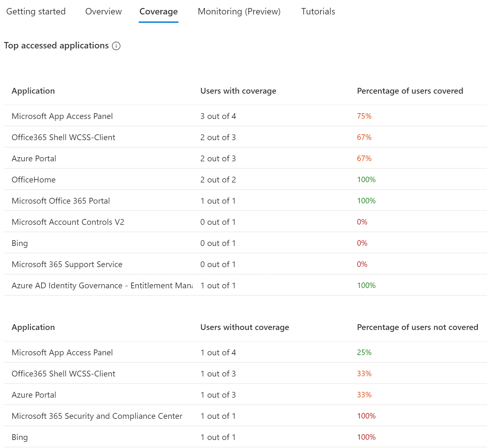
Task: Click the 75% coverage value
Action: [364, 116]
